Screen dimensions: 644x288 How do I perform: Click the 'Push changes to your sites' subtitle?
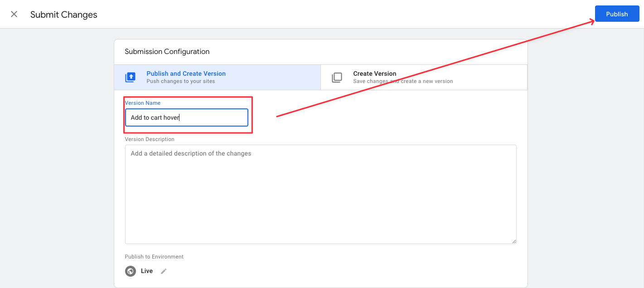pyautogui.click(x=181, y=81)
